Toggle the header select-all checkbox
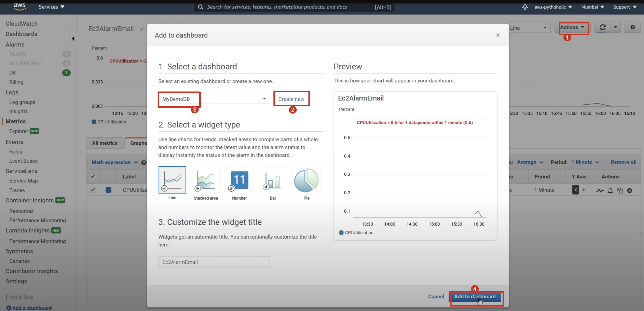 coord(93,176)
